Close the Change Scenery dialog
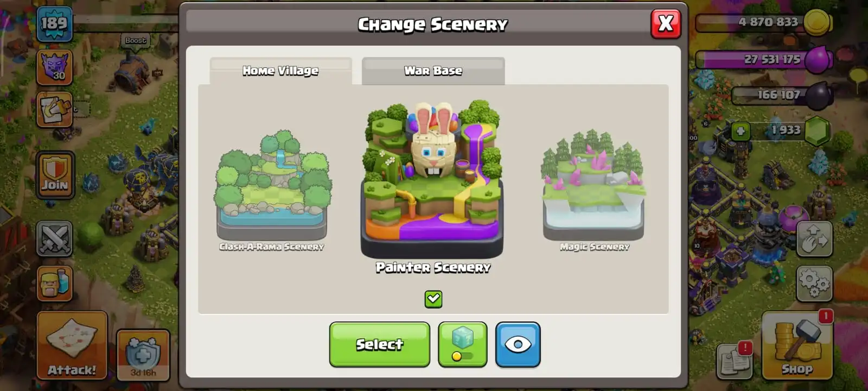 pos(666,23)
